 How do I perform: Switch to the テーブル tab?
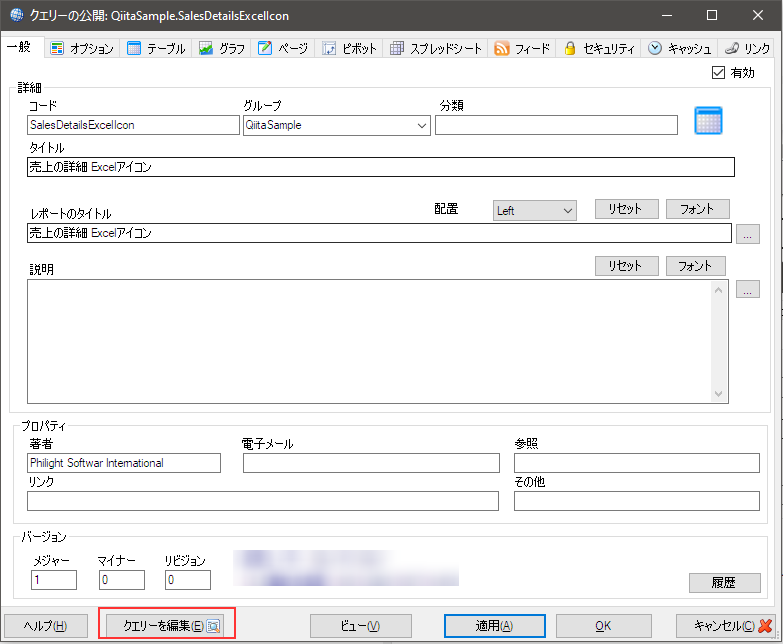pos(156,48)
